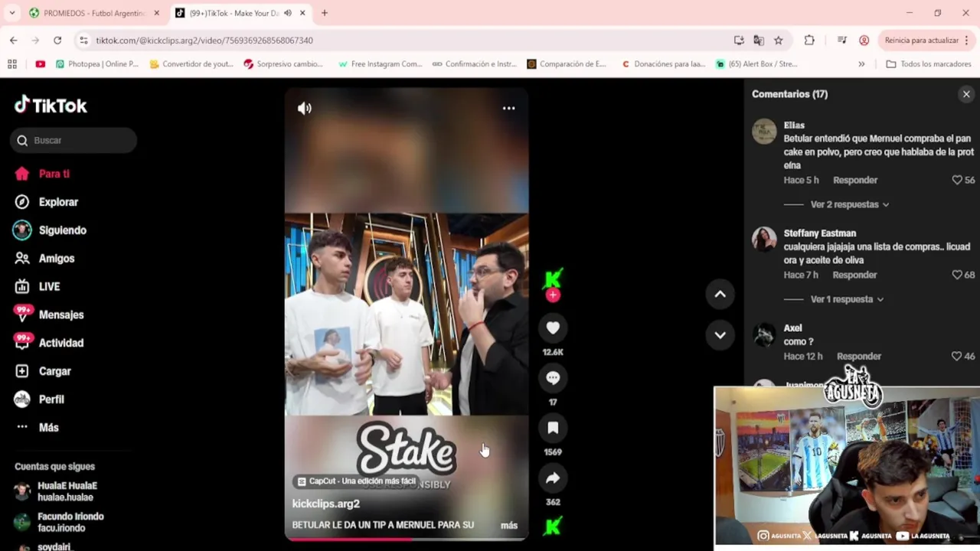Show more bookmarks with chevron
Image resolution: width=980 pixels, height=551 pixels.
tap(861, 64)
